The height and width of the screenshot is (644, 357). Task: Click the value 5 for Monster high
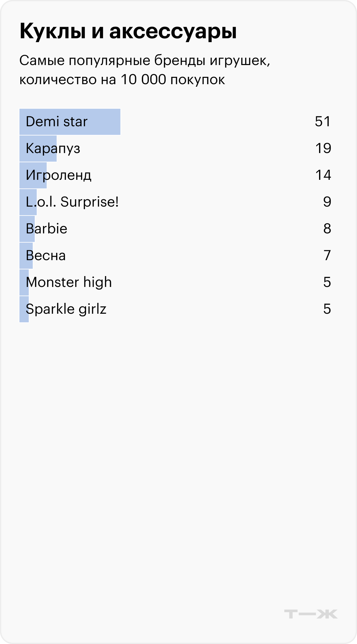point(327,282)
